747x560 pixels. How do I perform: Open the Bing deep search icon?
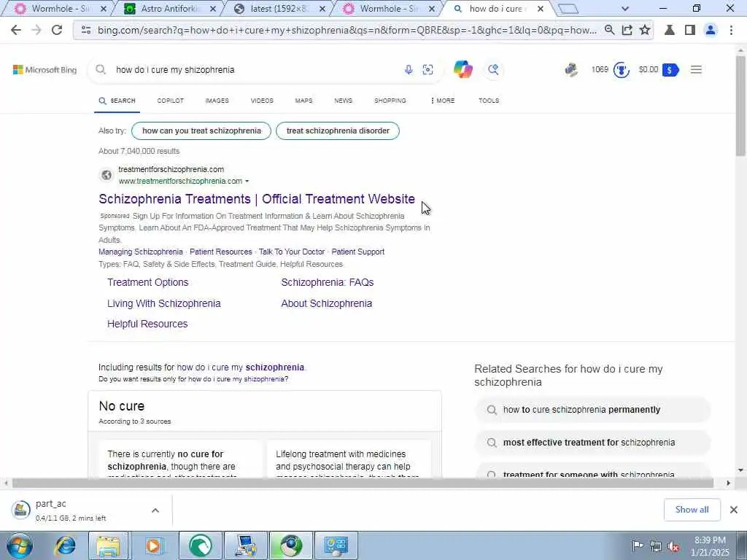click(493, 69)
